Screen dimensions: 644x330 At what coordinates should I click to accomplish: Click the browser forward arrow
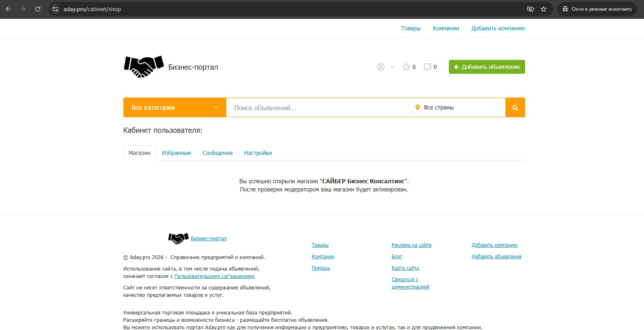click(23, 9)
